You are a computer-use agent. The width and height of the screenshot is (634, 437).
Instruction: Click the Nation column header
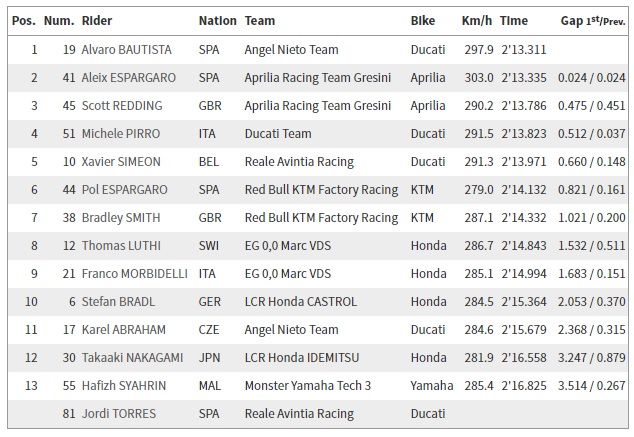[x=218, y=21]
